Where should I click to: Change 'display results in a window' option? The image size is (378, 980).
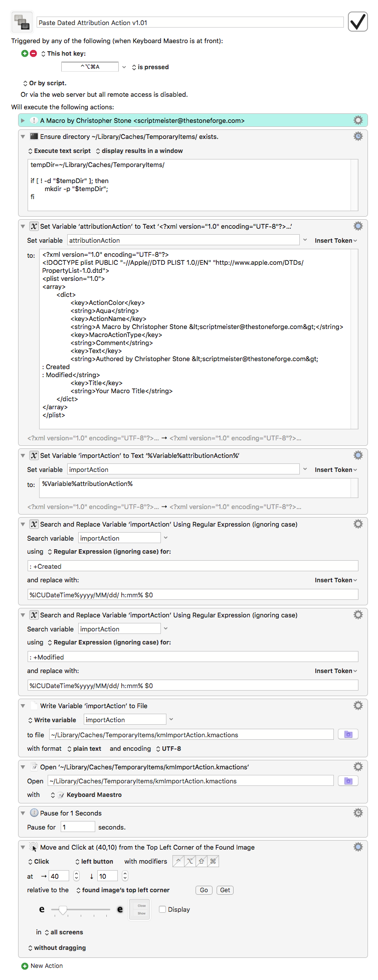[x=139, y=151]
